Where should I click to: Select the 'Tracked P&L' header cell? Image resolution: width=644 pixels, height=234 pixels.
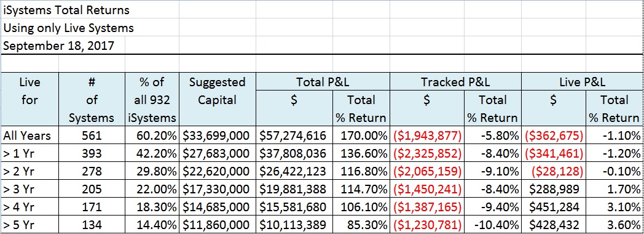coord(455,82)
